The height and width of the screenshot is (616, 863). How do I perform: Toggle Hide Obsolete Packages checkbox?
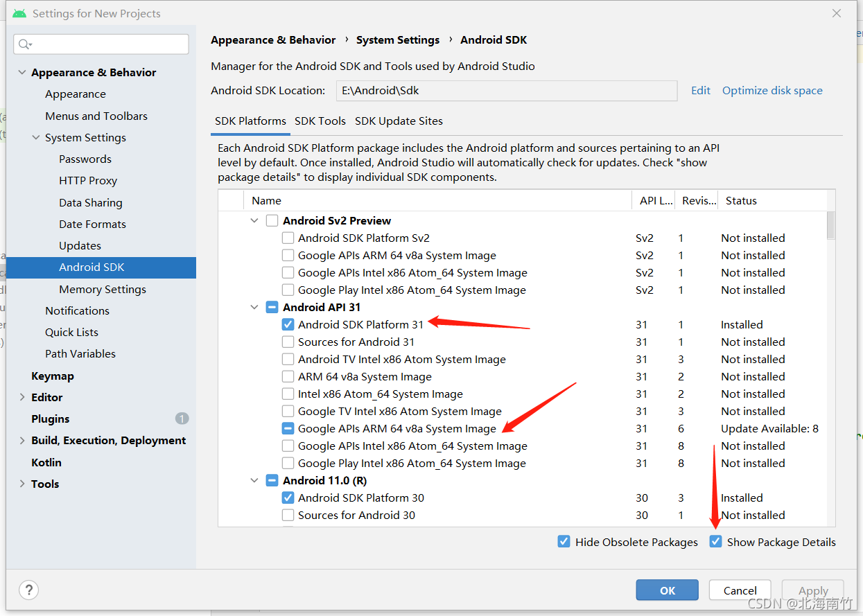[x=564, y=542]
